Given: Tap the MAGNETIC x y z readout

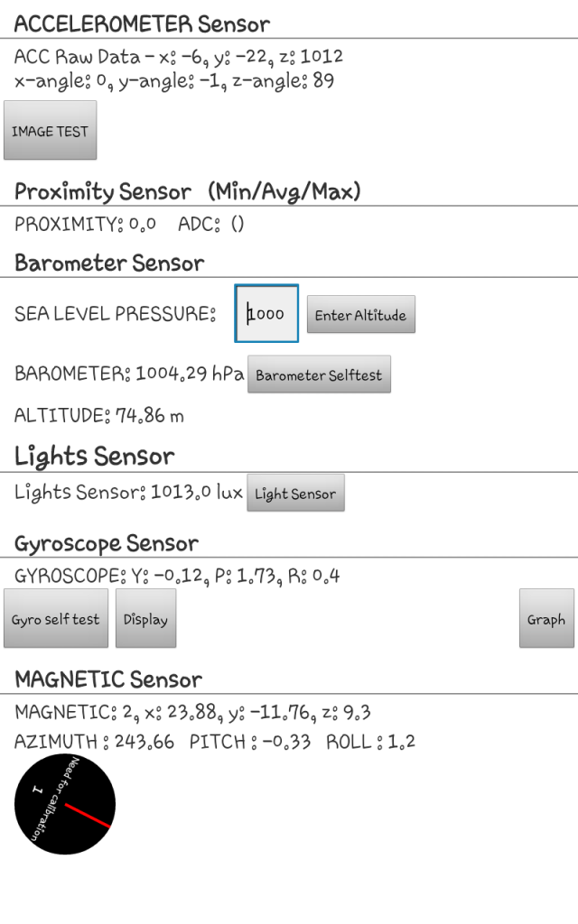Looking at the screenshot, I should coord(193,712).
